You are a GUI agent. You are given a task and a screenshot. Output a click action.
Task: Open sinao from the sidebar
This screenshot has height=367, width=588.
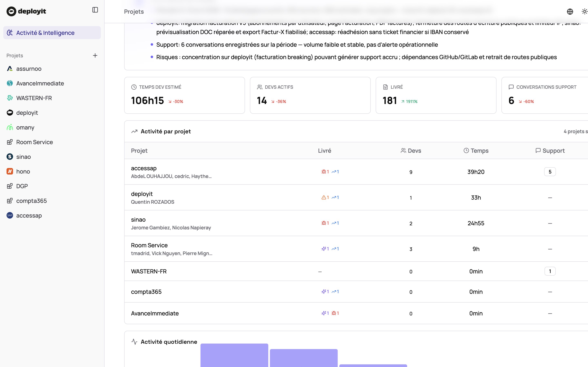23,157
